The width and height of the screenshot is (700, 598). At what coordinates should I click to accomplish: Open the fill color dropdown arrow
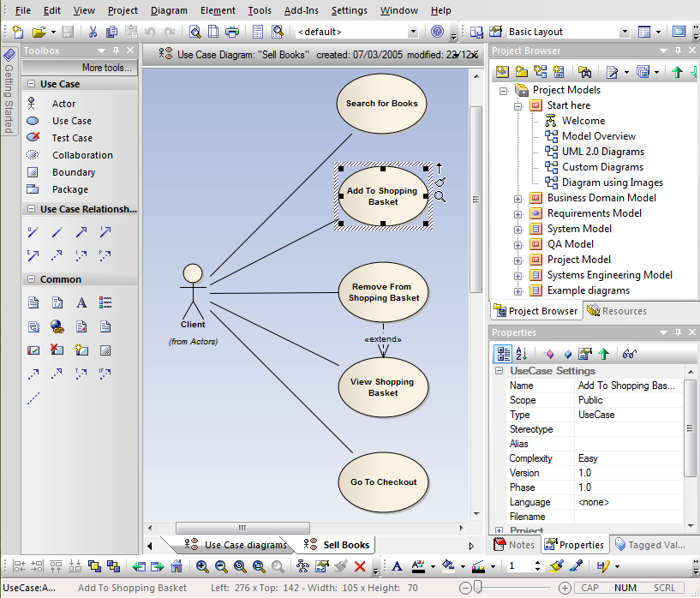point(463,567)
